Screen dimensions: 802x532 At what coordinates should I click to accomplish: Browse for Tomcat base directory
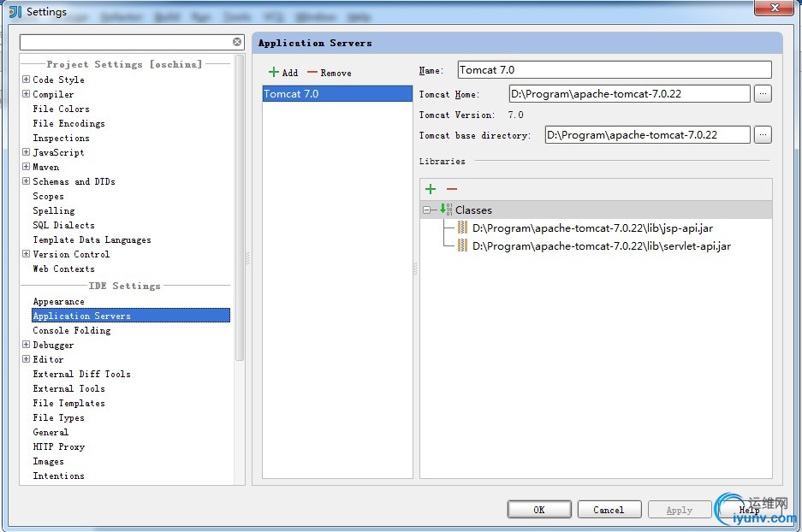click(763, 135)
